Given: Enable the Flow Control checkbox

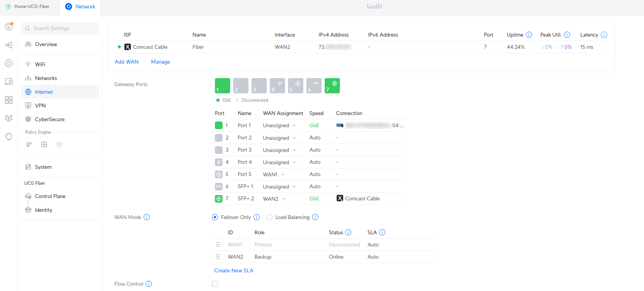Looking at the screenshot, I should coord(215,284).
